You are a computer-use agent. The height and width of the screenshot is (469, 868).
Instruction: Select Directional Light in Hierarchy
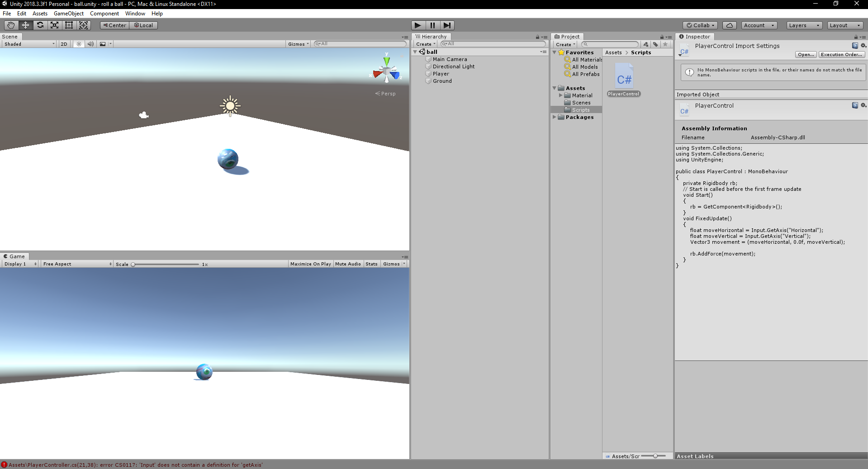(x=453, y=66)
